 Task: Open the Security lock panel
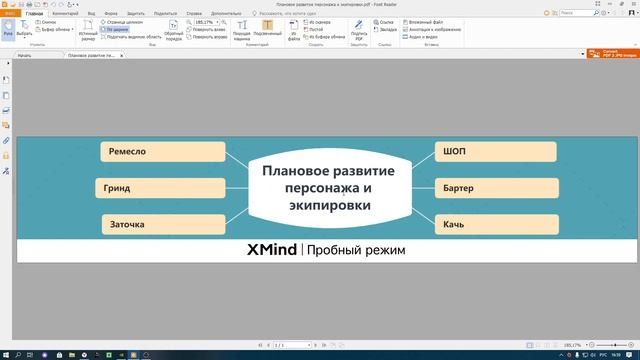[6, 156]
